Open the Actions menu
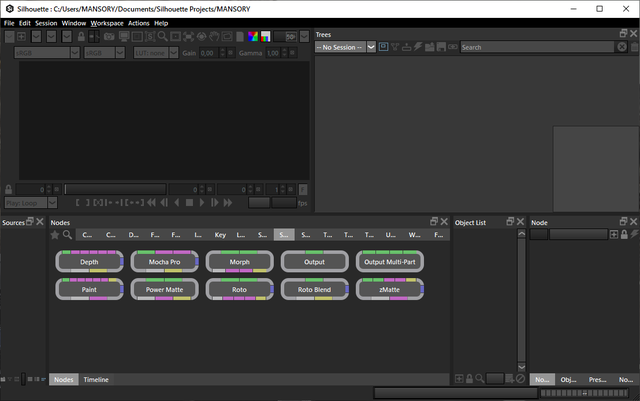The height and width of the screenshot is (401, 640). point(139,23)
